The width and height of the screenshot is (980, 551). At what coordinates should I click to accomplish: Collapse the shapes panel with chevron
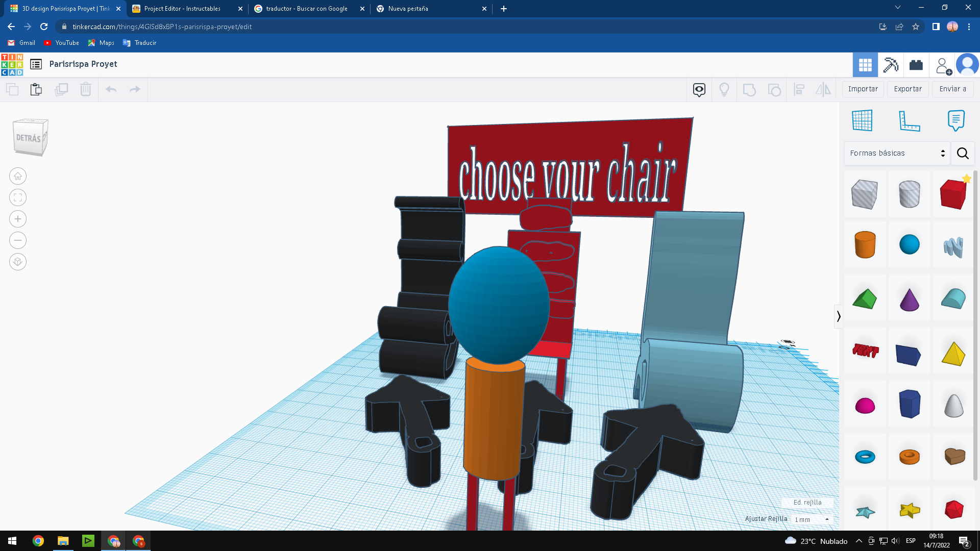[839, 317]
